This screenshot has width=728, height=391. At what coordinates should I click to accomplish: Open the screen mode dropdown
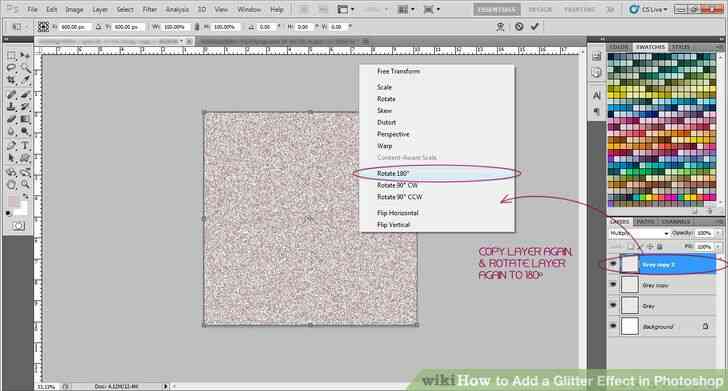coord(432,9)
